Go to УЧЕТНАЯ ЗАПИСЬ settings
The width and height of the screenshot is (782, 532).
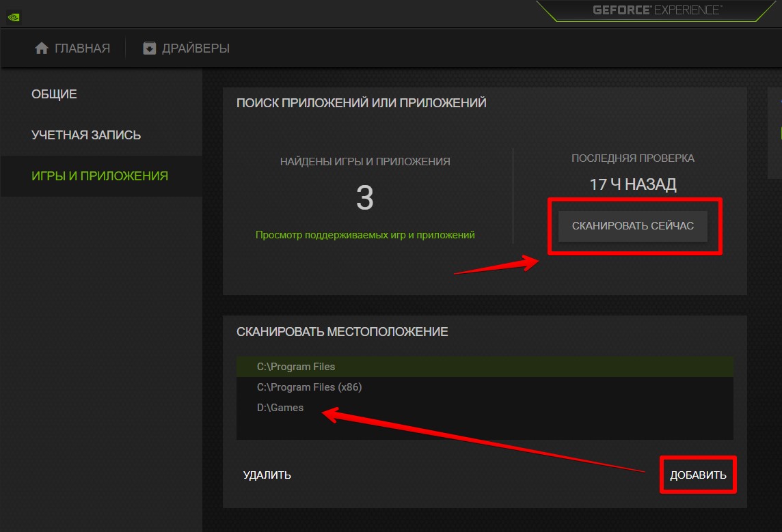click(86, 135)
